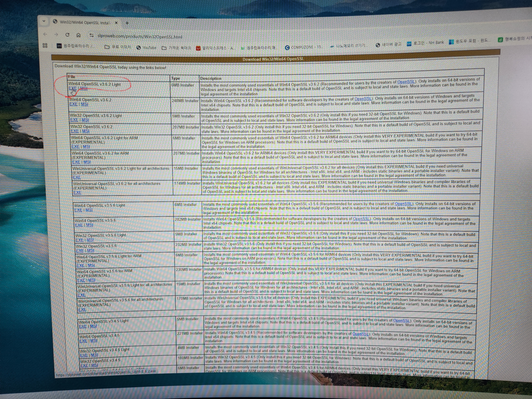532x399 pixels.
Task: Download Win32 OpenSSL v3.4.5 Light MSI
Action: pyautogui.click(x=94, y=355)
